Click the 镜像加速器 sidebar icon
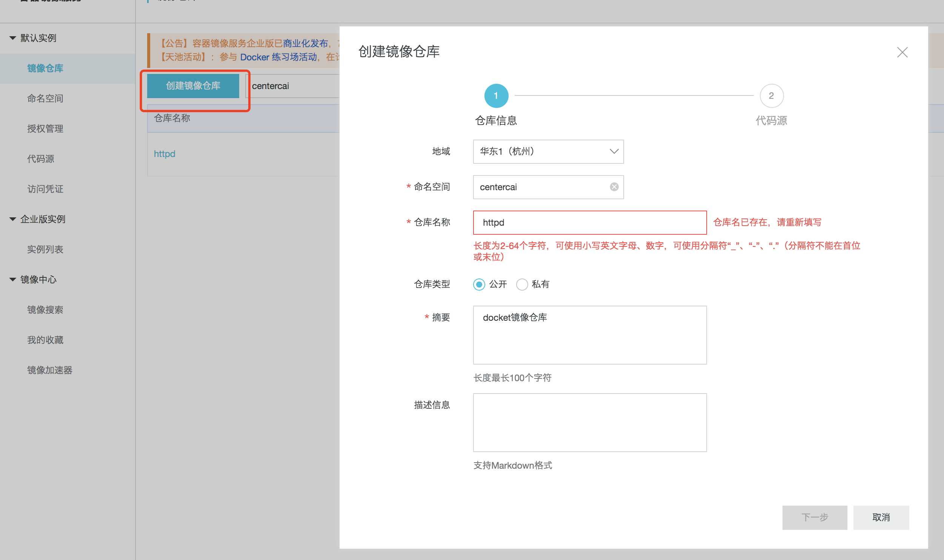Image resolution: width=944 pixels, height=560 pixels. point(50,369)
